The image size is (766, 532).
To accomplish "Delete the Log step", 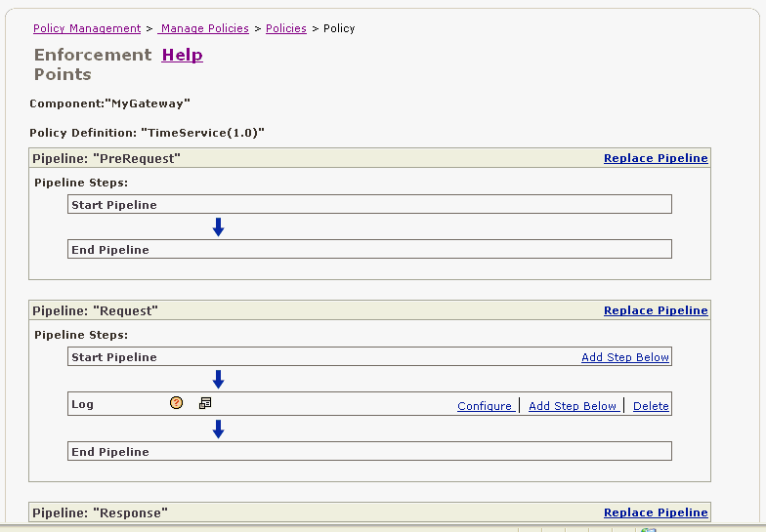I will coord(651,406).
